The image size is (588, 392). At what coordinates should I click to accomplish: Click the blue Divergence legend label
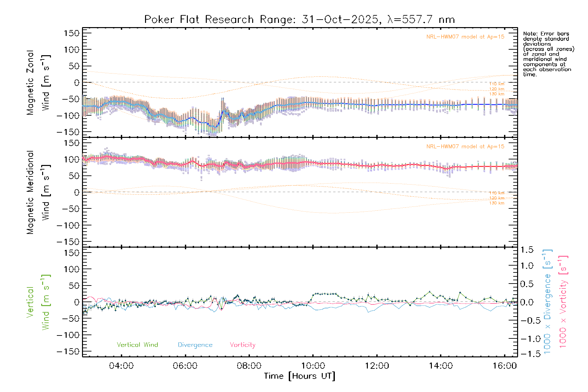point(195,345)
